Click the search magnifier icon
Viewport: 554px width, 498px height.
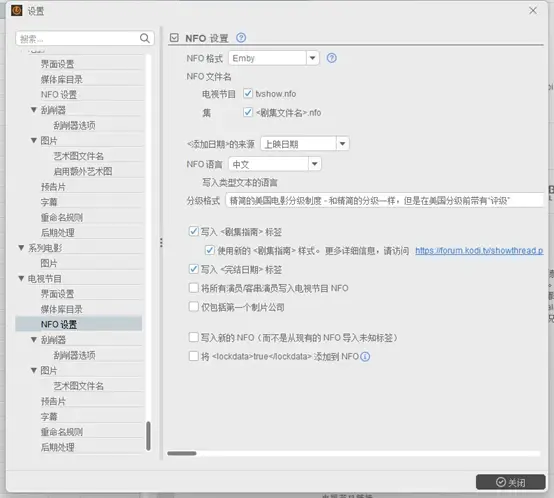coord(145,38)
